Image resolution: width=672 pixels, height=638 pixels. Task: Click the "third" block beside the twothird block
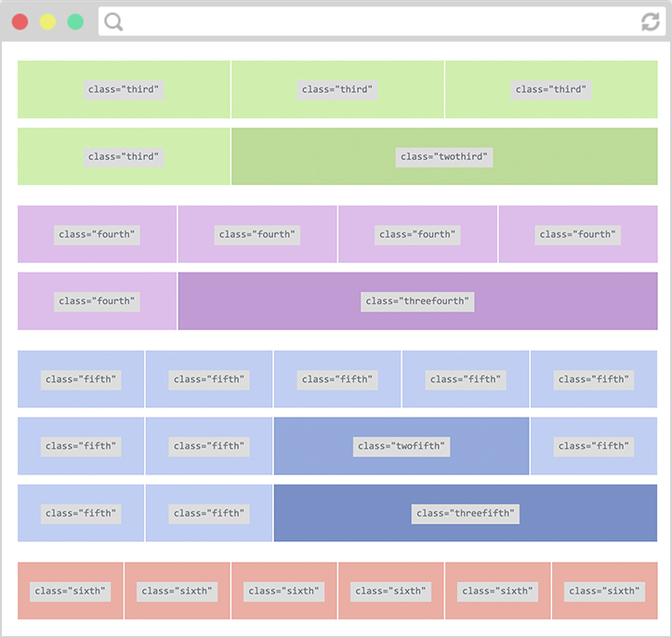coord(124,156)
